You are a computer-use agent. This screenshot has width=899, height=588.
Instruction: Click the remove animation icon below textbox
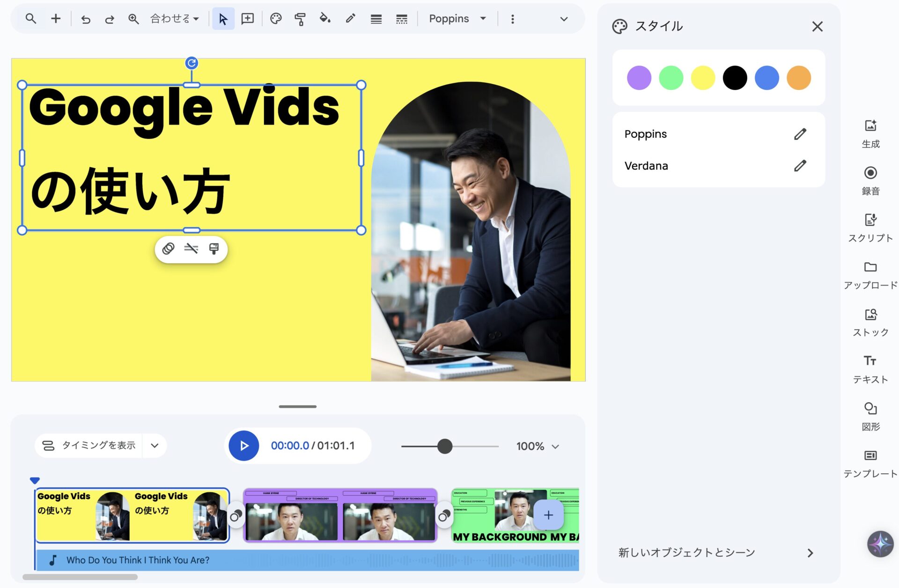point(191,249)
